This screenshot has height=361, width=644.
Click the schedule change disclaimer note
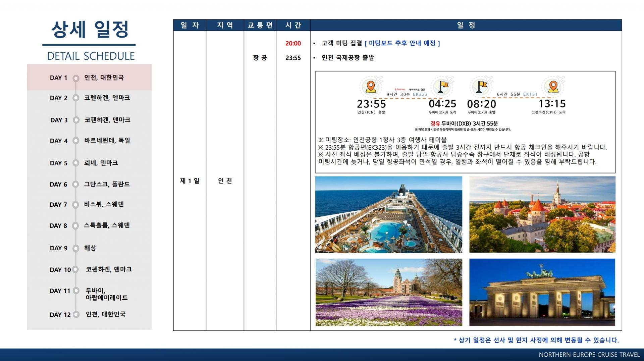tap(536, 340)
